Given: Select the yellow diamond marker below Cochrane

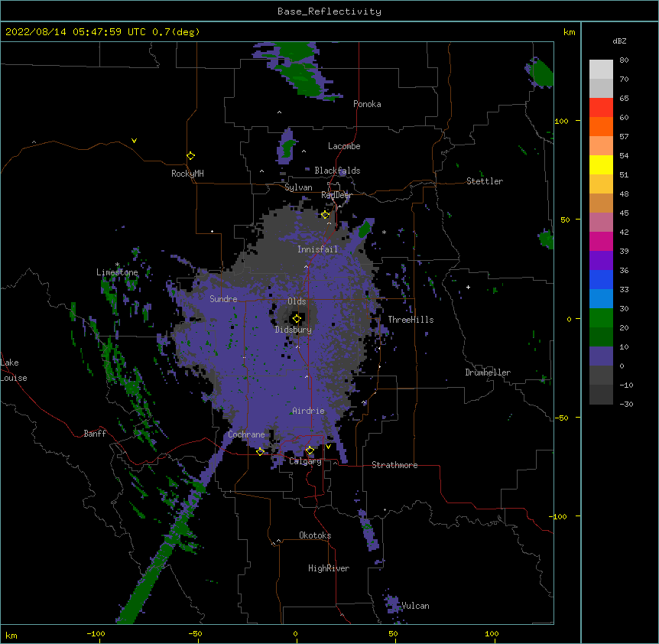Looking at the screenshot, I should [x=260, y=452].
